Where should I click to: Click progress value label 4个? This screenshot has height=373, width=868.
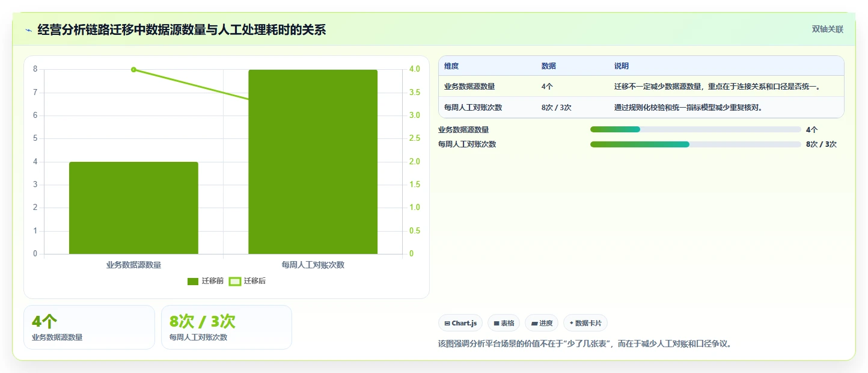pyautogui.click(x=812, y=129)
